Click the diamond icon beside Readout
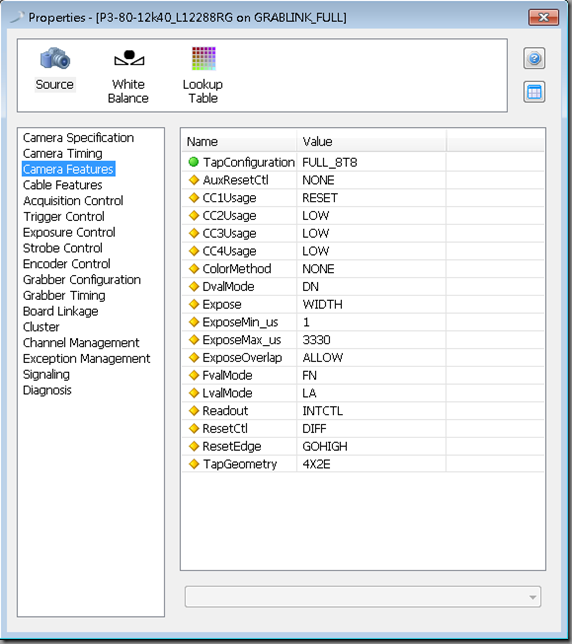Screen dimensions: 572x644 click(194, 410)
